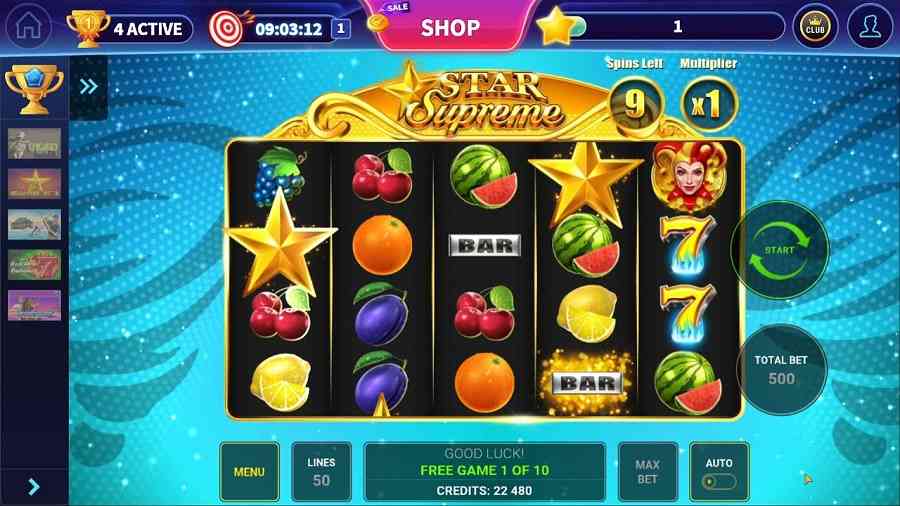Click the MAX BET button

click(647, 472)
